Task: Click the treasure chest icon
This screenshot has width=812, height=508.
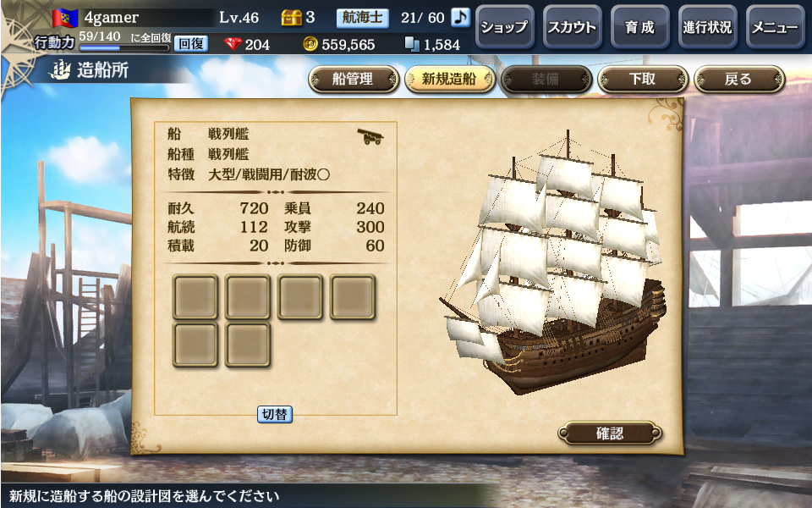Action: (x=292, y=18)
